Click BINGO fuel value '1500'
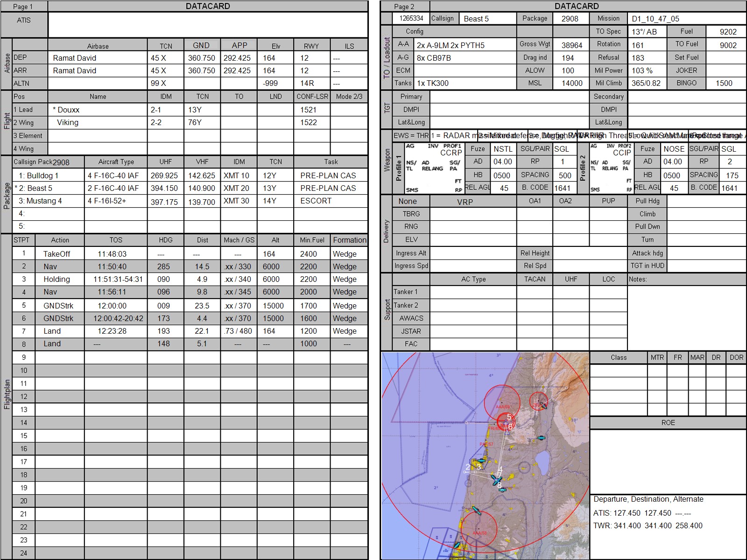 (x=724, y=83)
